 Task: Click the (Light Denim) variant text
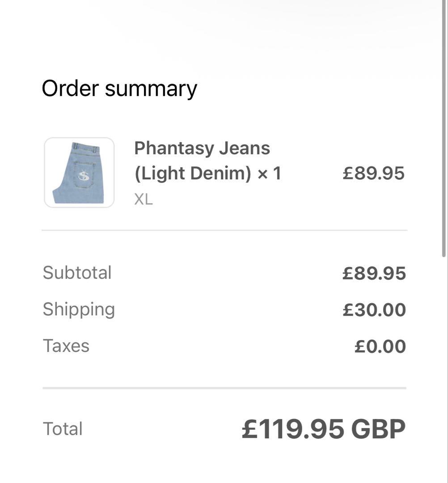coord(193,174)
